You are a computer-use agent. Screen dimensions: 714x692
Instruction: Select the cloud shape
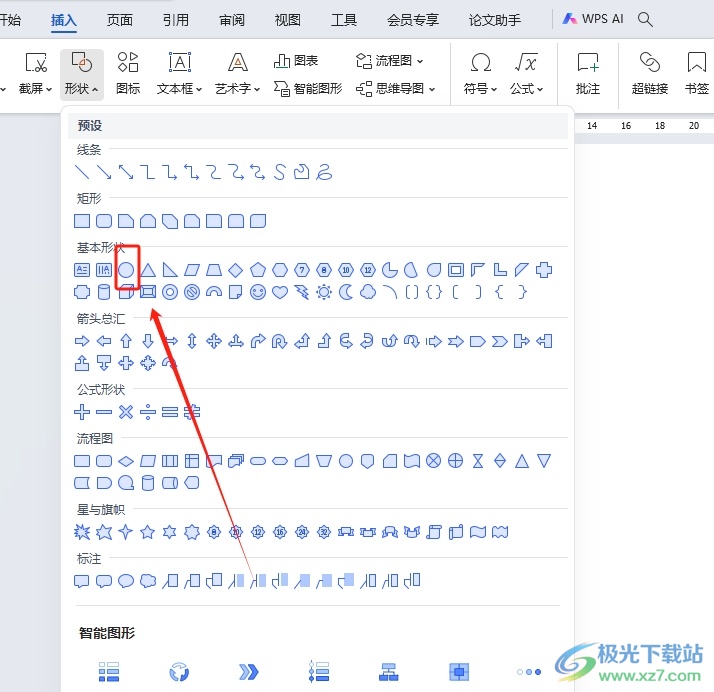pos(368,292)
